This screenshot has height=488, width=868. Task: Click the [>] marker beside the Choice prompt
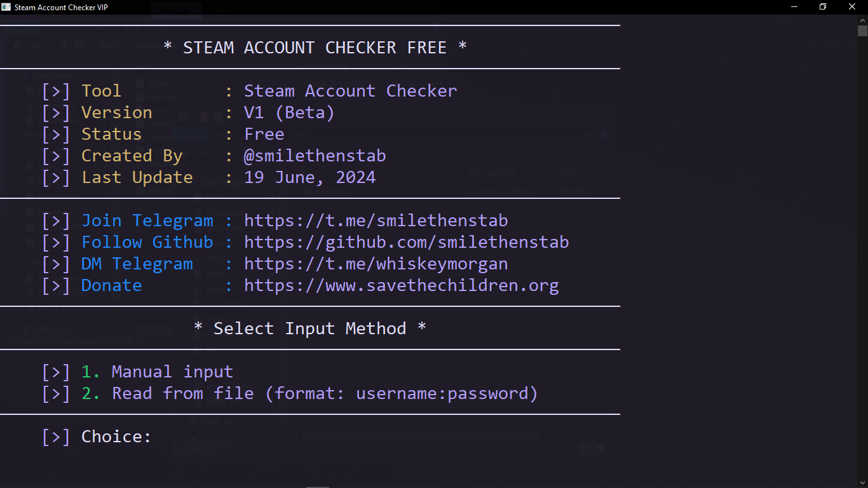[56, 436]
